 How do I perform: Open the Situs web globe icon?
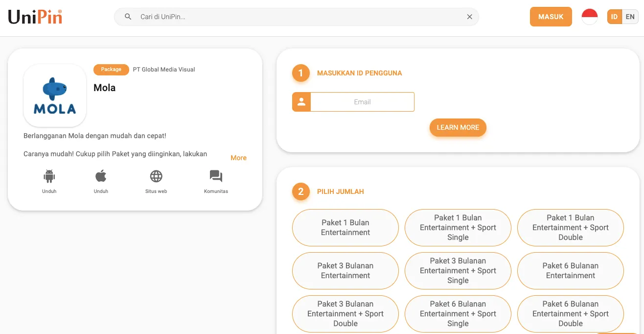click(156, 177)
